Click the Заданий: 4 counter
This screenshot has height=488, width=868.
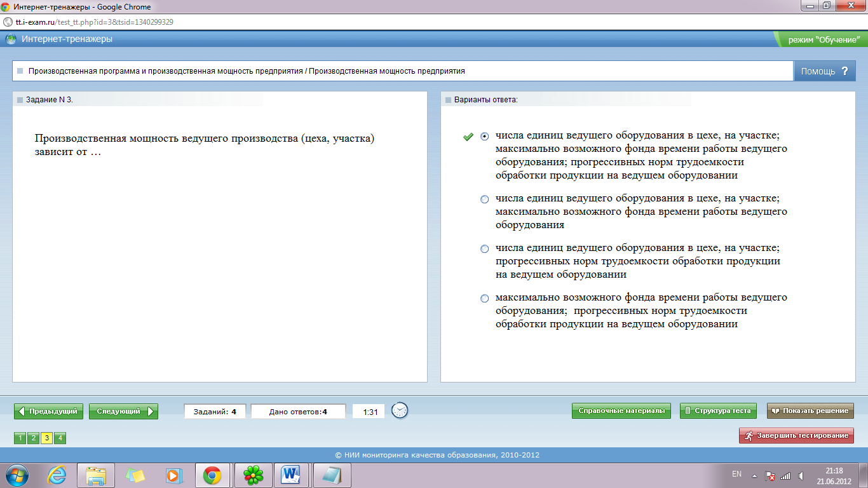click(x=214, y=412)
